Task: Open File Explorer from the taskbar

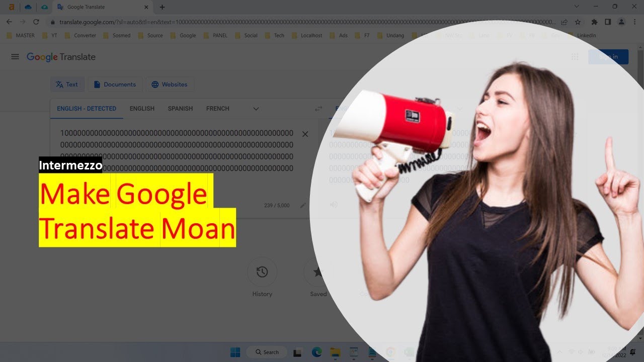Action: point(336,352)
